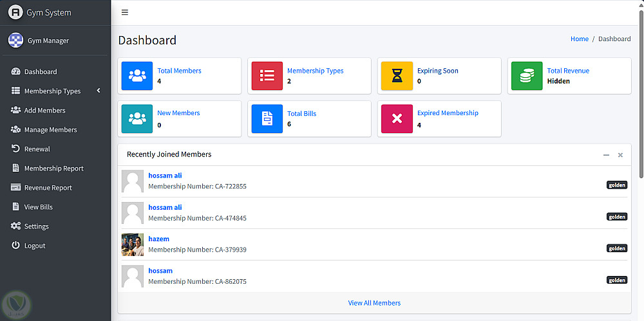The width and height of the screenshot is (644, 321).
Task: Toggle sidebar with hamburger menu icon
Action: coord(125,12)
